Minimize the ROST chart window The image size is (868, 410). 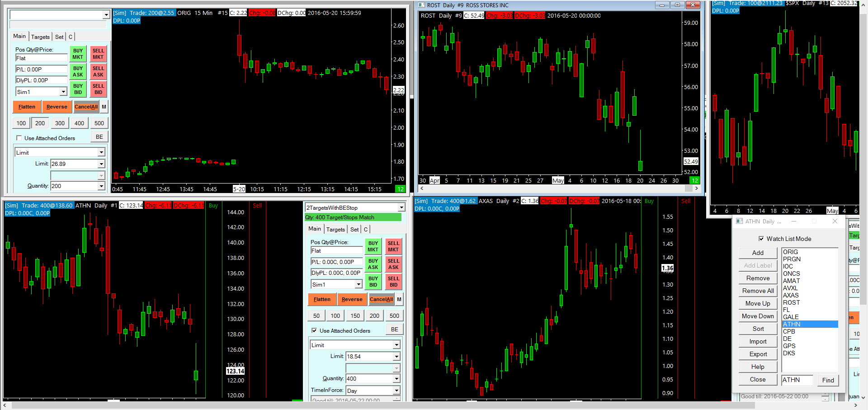pyautogui.click(x=662, y=5)
